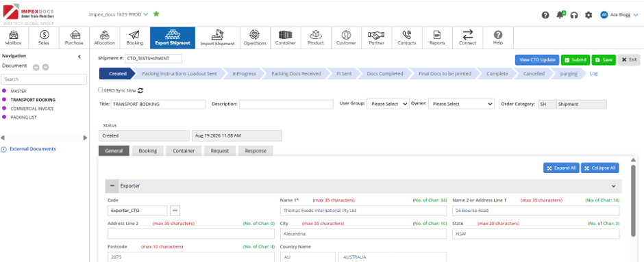Click the Description input field

pos(286,104)
